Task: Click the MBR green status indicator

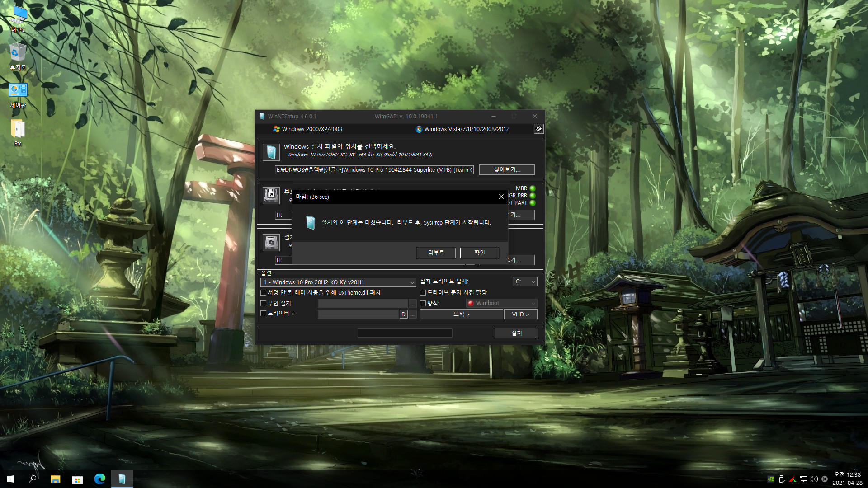Action: point(533,188)
